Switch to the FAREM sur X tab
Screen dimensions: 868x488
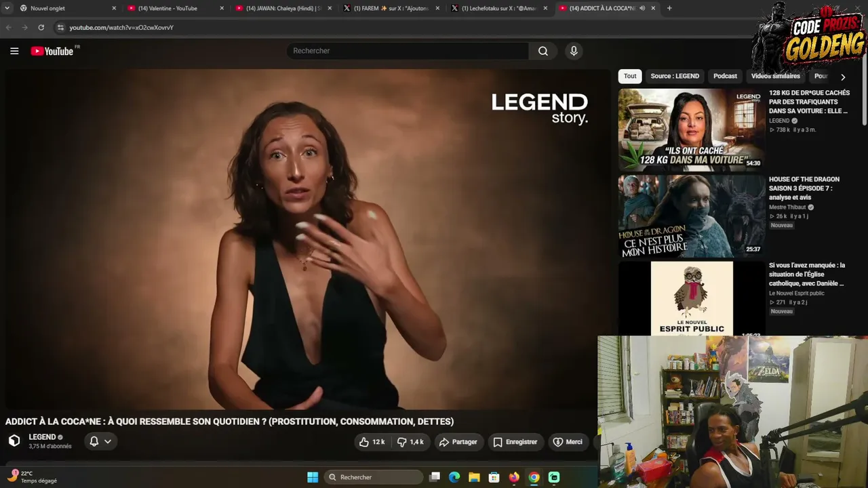391,8
